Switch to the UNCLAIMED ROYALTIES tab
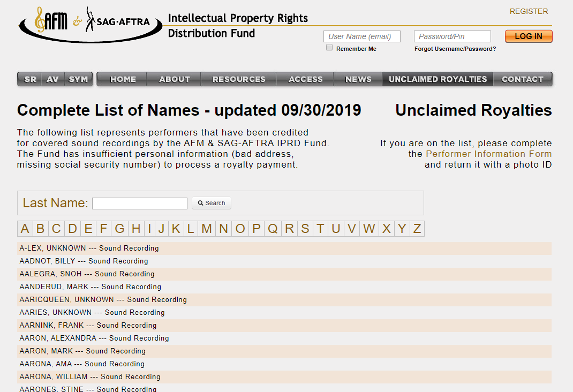The image size is (573, 392). [x=438, y=79]
